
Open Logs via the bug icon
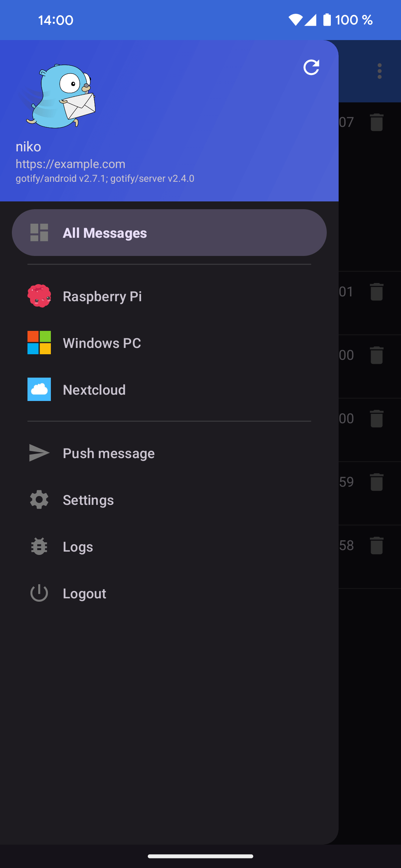point(39,546)
